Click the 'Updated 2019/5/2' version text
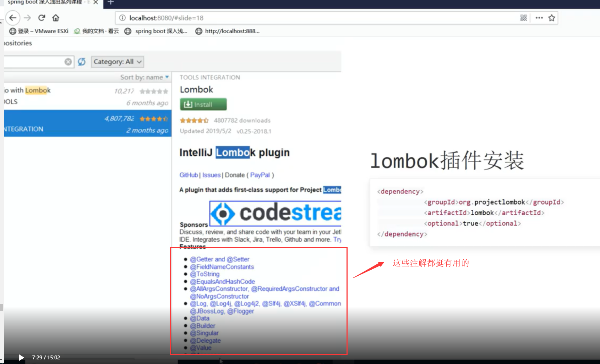Image resolution: width=600 pixels, height=364 pixels. coord(225,131)
